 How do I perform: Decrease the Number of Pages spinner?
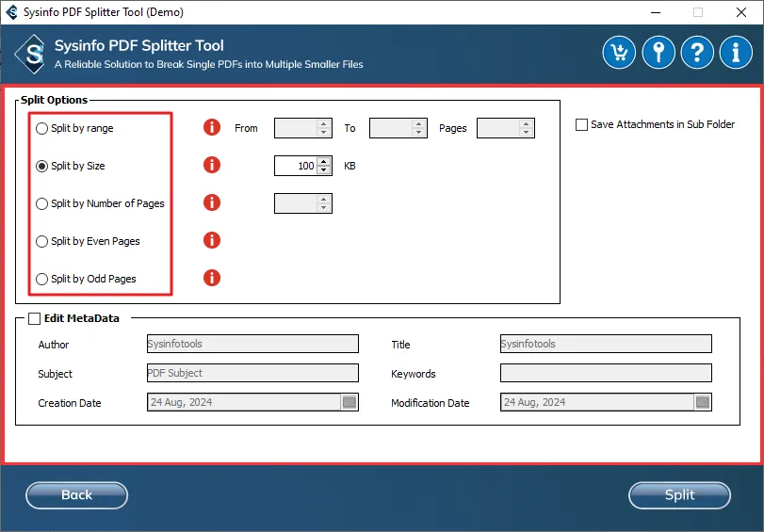pos(323,207)
